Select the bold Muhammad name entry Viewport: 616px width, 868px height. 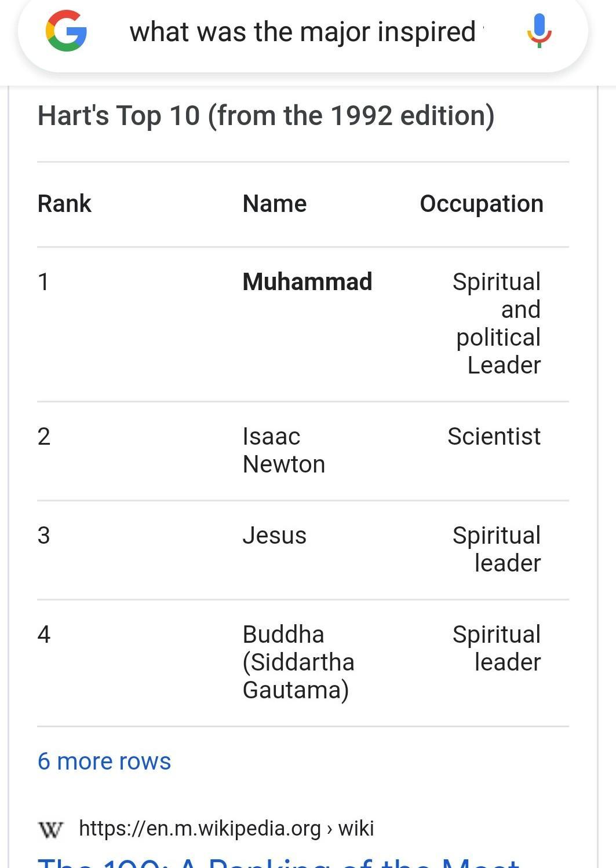click(307, 282)
